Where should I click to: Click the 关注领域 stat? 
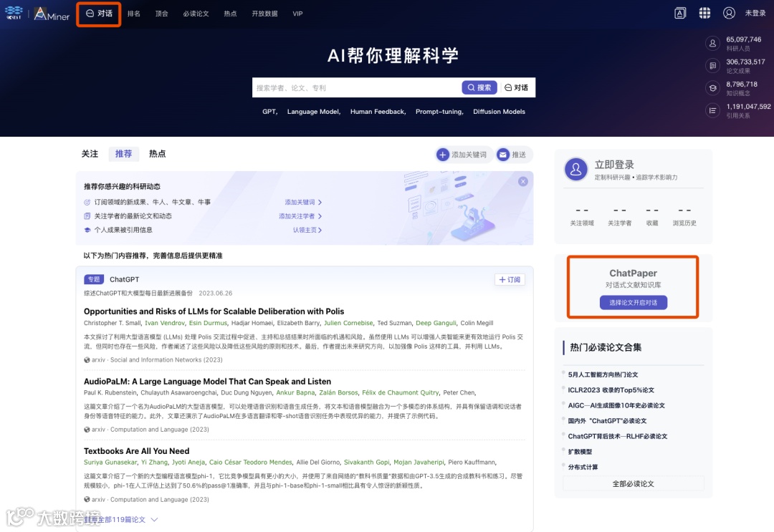point(582,216)
